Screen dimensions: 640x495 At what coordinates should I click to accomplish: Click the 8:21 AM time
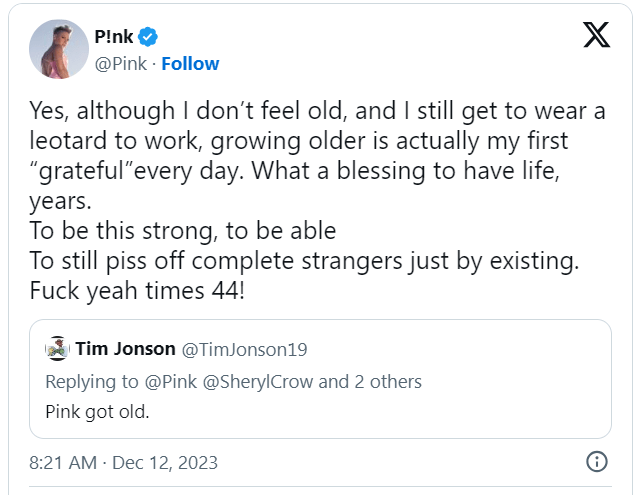click(x=62, y=463)
